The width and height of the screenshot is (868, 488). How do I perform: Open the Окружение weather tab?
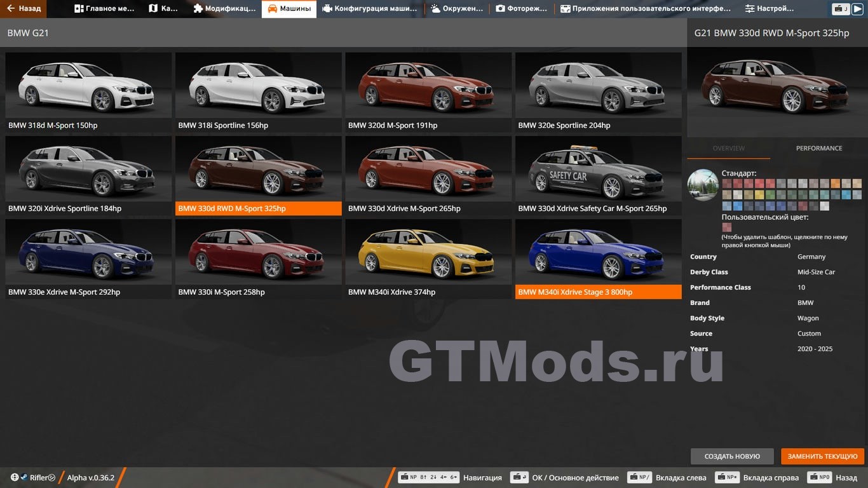pos(457,9)
